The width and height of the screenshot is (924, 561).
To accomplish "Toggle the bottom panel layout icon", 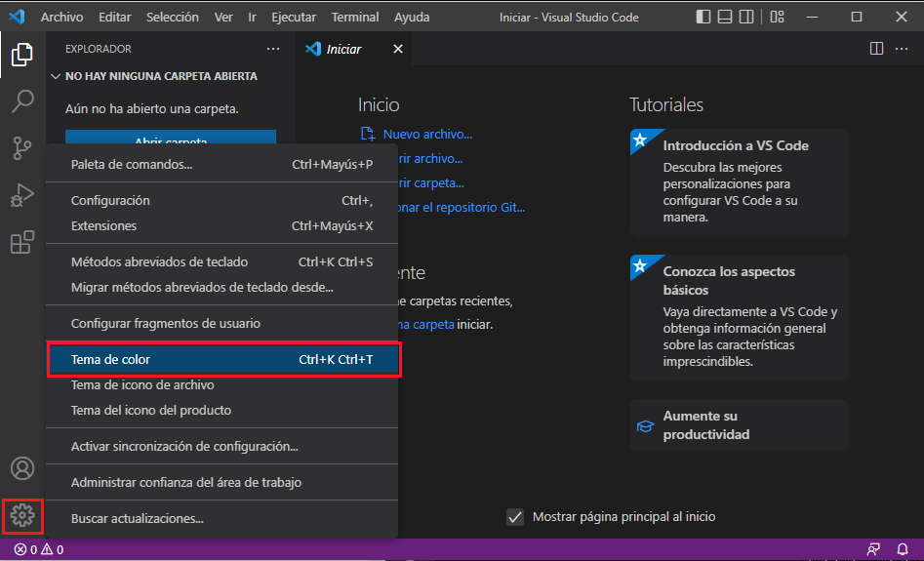I will click(725, 17).
